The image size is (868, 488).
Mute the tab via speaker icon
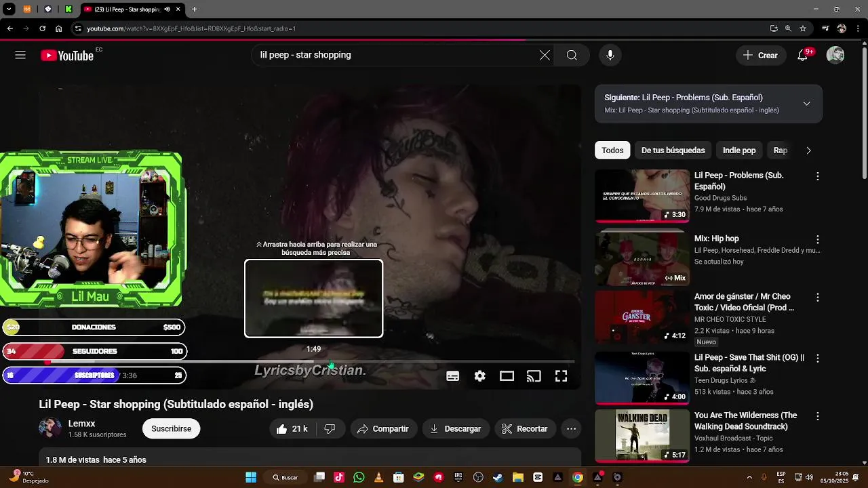tap(166, 9)
